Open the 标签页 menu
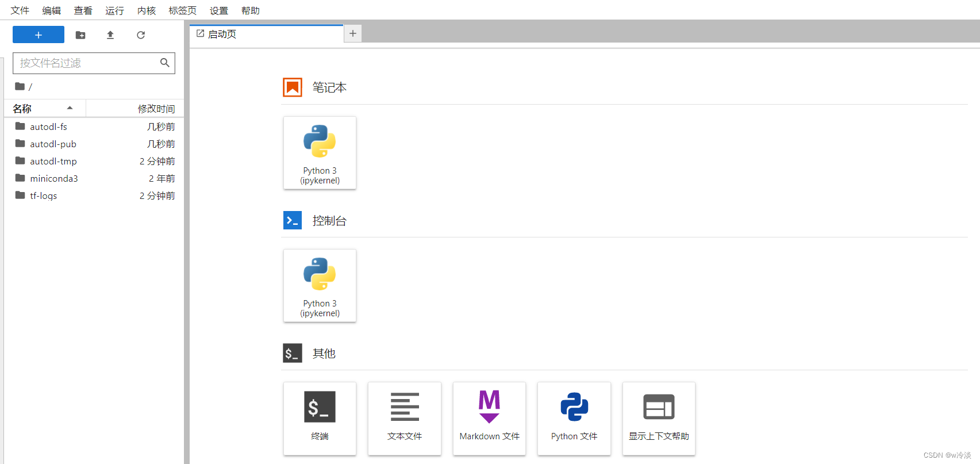 183,10
